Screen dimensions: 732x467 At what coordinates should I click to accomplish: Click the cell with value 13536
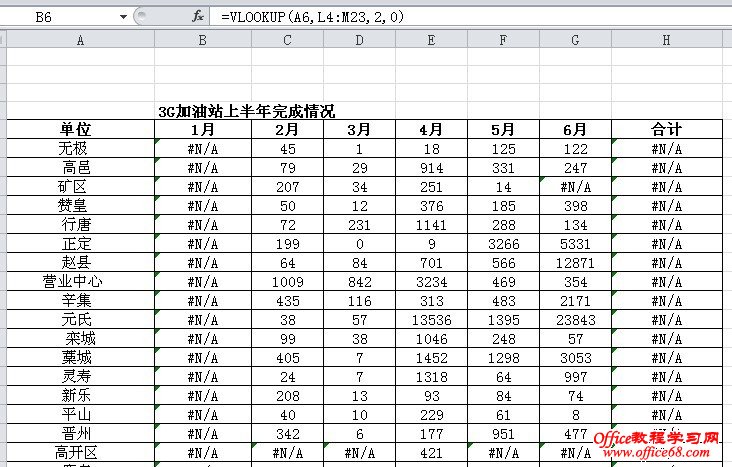pos(431,320)
